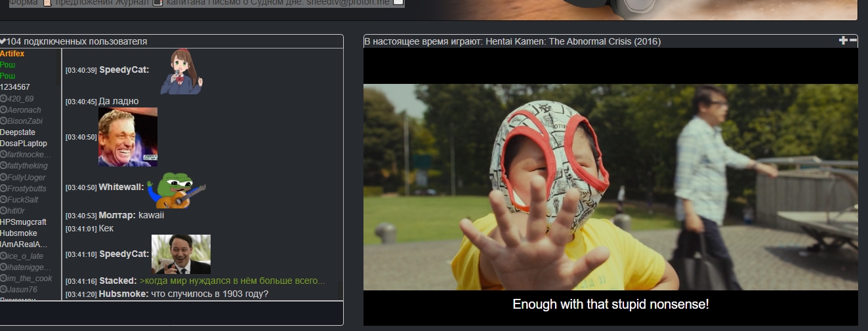Select user BisonZabi in the user list
Screen dimensions: 868x331
[25, 121]
